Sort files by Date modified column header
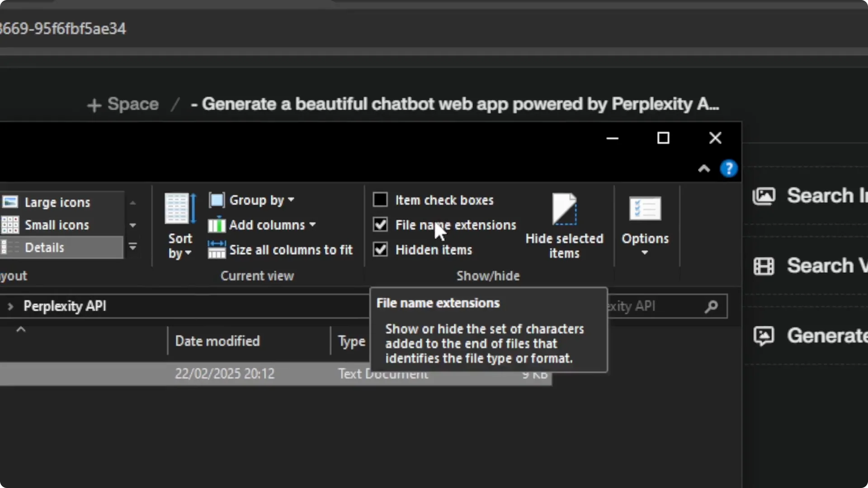The width and height of the screenshot is (868, 488). (x=217, y=341)
